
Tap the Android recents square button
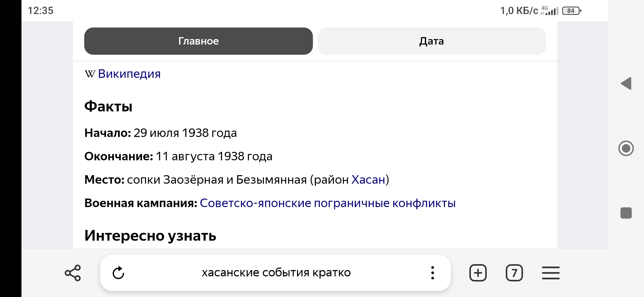(x=626, y=213)
